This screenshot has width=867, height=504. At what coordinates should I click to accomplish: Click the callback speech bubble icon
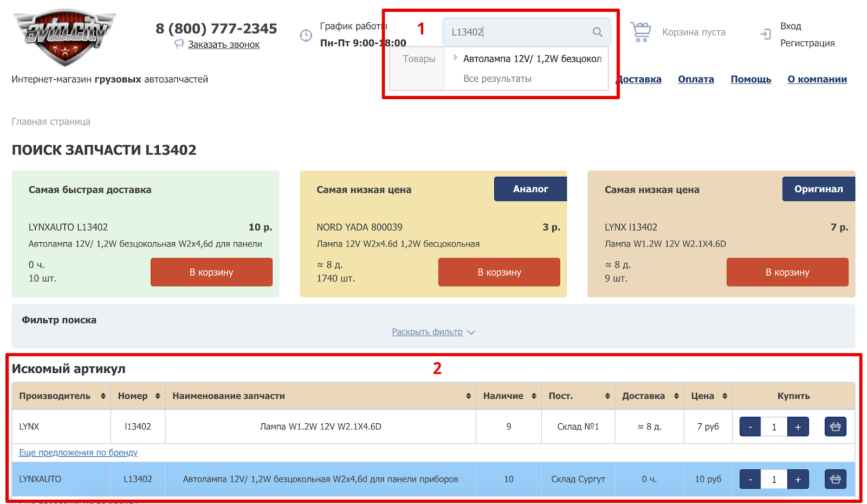pyautogui.click(x=179, y=44)
